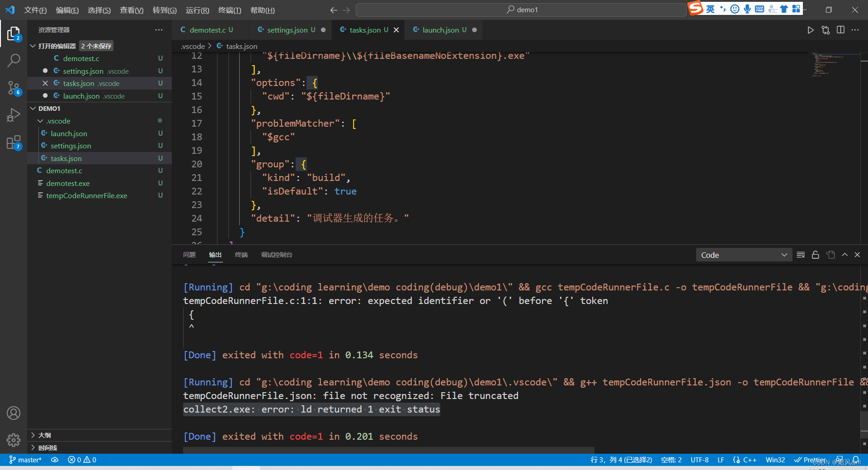Click Open Changes icon in editor toolbar

point(826,30)
